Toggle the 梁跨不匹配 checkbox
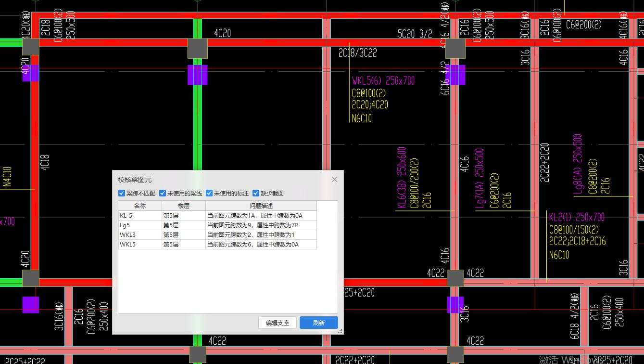This screenshot has width=644, height=364. [121, 193]
